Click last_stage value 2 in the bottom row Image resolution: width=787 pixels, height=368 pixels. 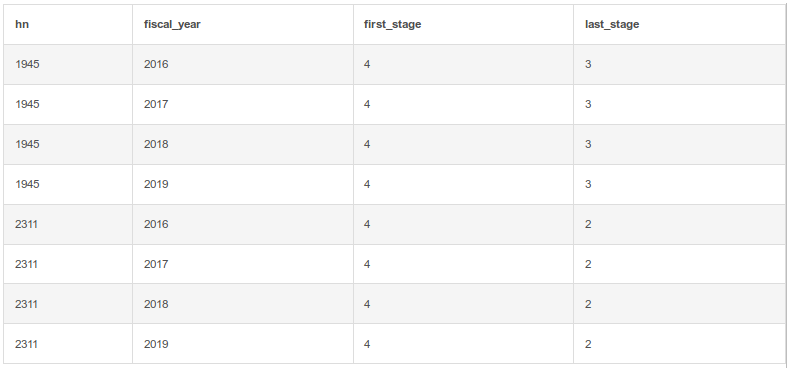(588, 344)
